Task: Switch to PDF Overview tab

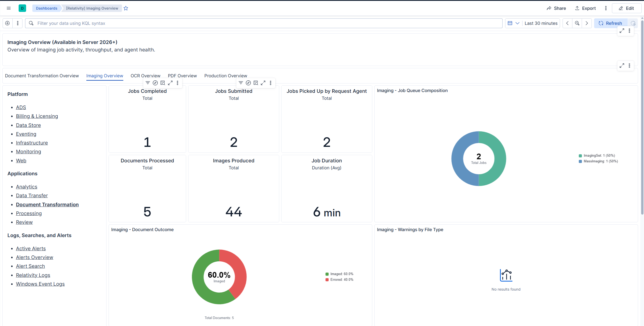Action: click(x=182, y=76)
